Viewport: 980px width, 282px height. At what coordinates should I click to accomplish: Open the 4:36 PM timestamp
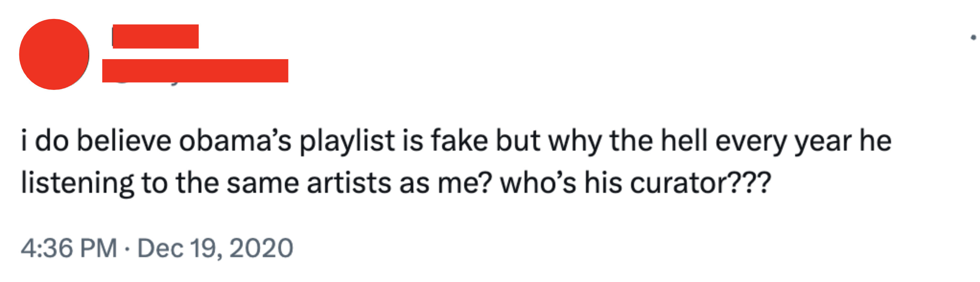(x=69, y=249)
